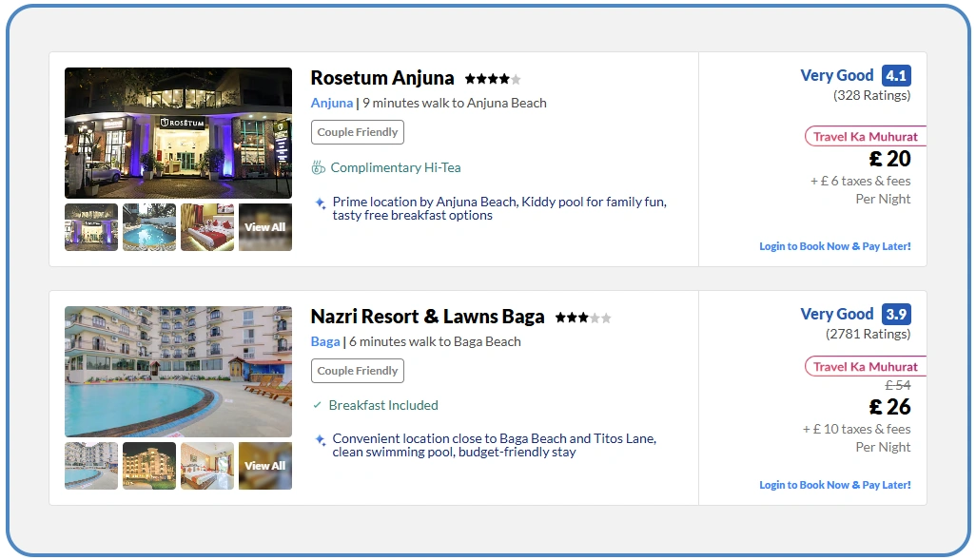Screen dimensions: 976x560
Task: Click View All photos for Nazri Resort
Action: (x=264, y=466)
